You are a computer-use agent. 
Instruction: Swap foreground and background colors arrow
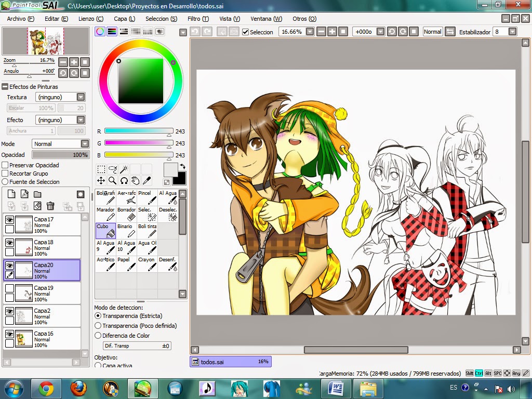183,166
